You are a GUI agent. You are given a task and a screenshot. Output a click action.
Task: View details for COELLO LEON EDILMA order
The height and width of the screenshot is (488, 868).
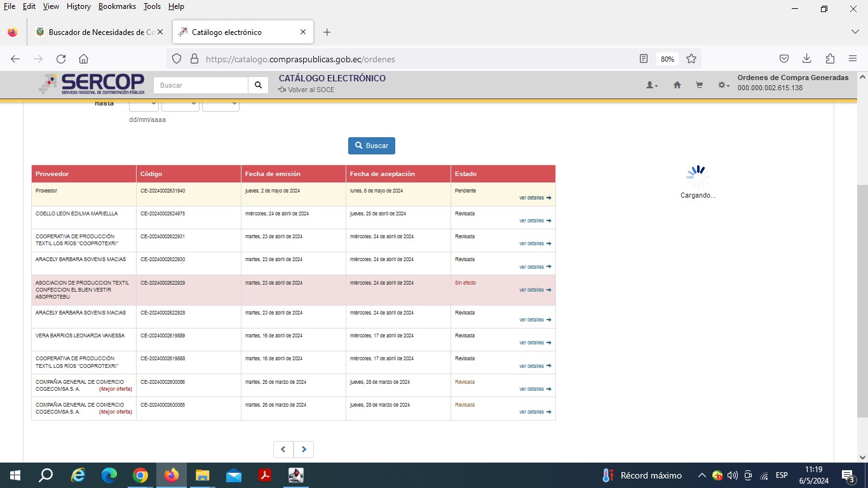[534, 221]
